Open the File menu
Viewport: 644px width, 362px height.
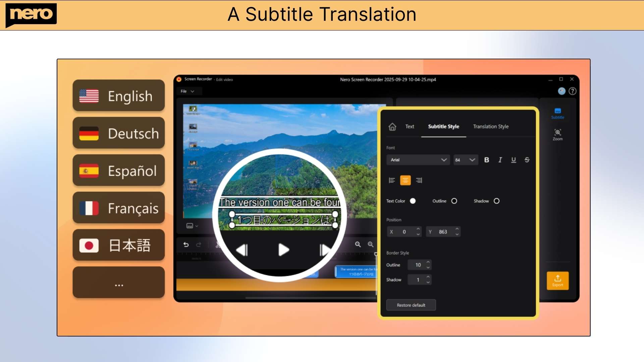186,91
